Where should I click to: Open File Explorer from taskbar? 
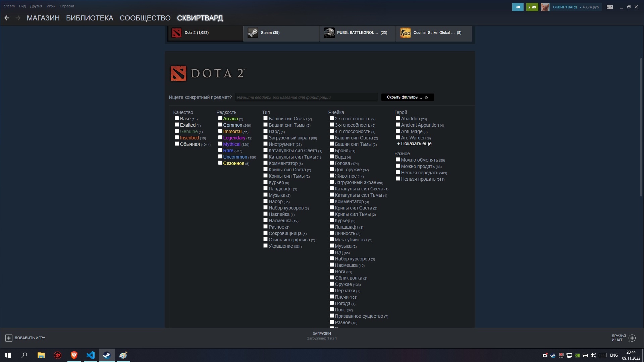pyautogui.click(x=41, y=355)
